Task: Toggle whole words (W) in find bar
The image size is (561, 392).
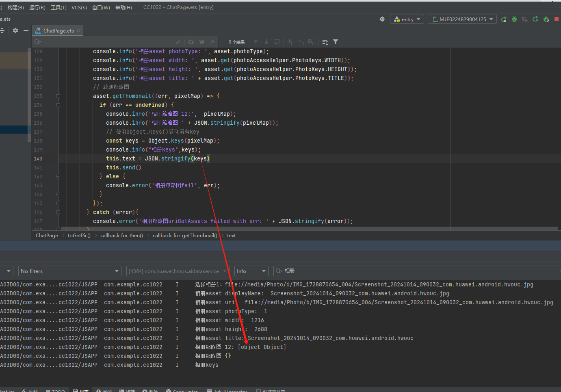Action: [202, 42]
